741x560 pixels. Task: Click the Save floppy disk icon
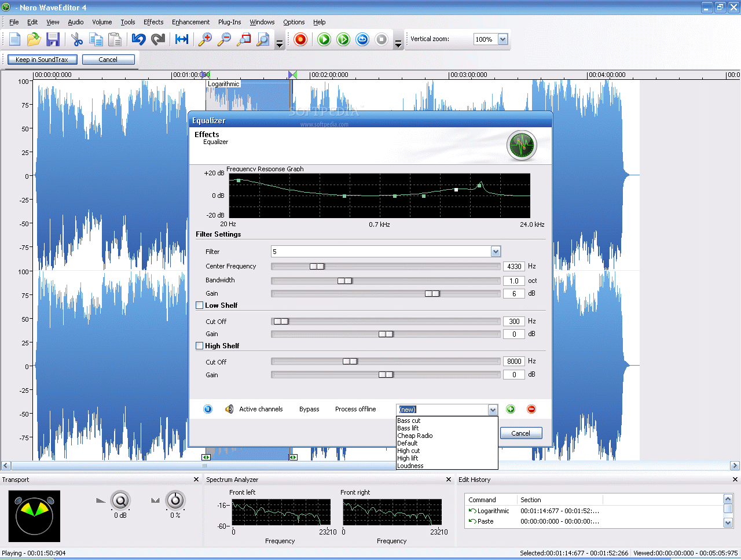click(x=53, y=39)
